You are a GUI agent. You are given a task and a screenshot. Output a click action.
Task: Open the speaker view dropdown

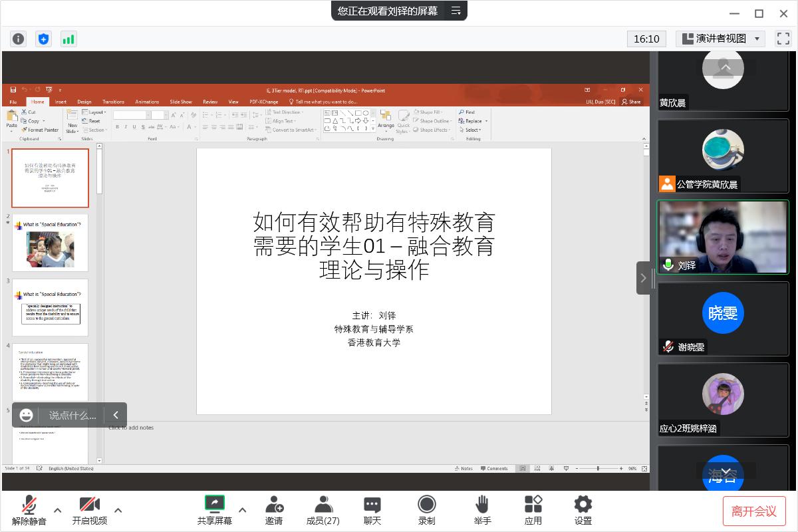pos(720,39)
